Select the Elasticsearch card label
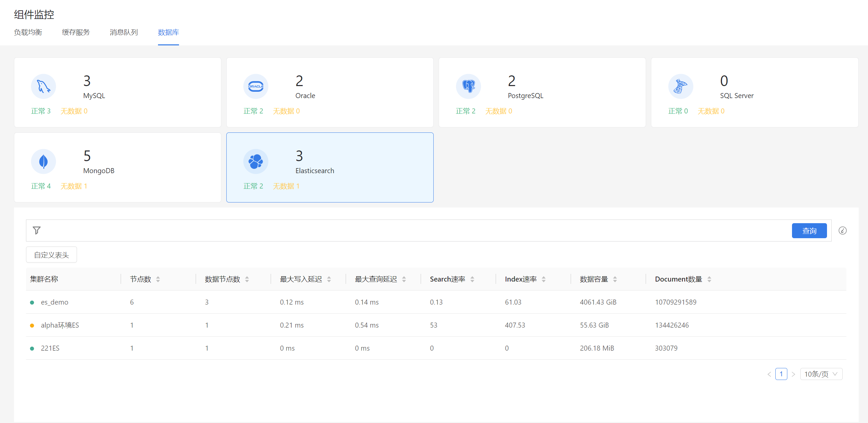 pos(314,170)
